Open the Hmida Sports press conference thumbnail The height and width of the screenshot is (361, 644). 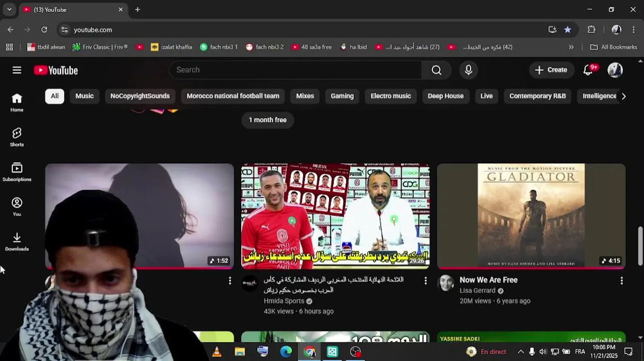pyautogui.click(x=335, y=216)
